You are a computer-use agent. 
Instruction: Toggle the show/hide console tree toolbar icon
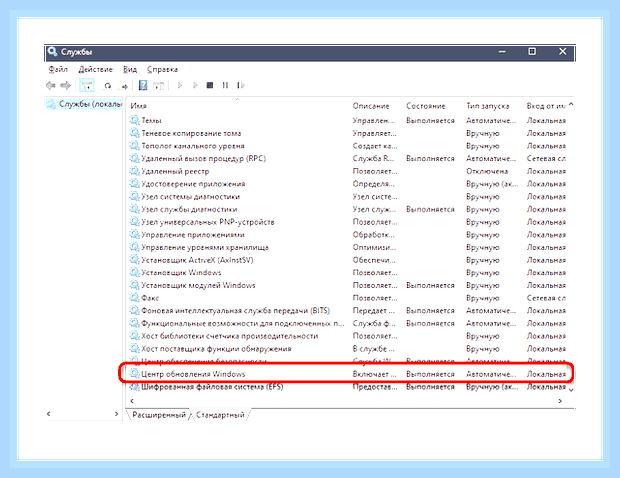(x=87, y=85)
